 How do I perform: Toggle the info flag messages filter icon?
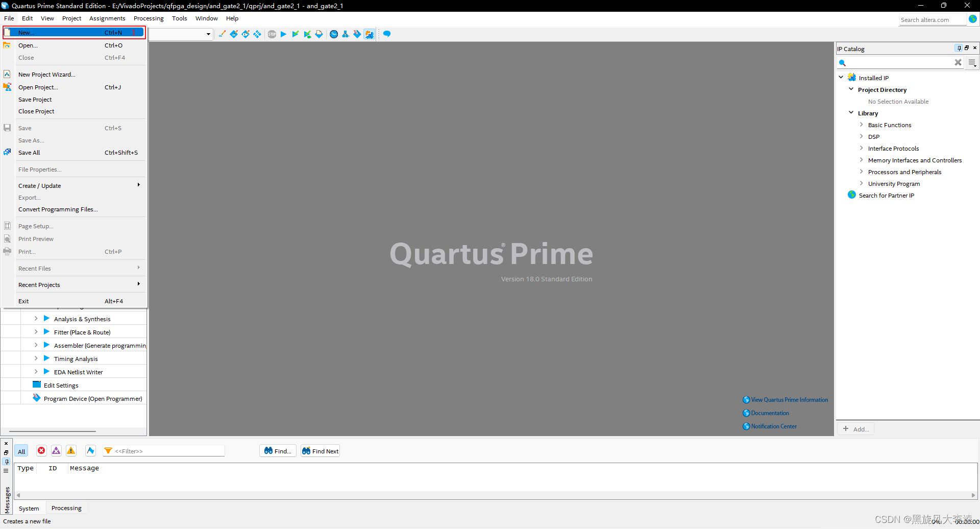(x=90, y=450)
